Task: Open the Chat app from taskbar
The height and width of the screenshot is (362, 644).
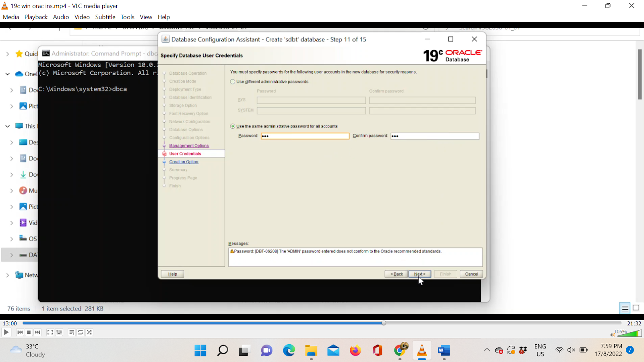Action: click(x=266, y=350)
